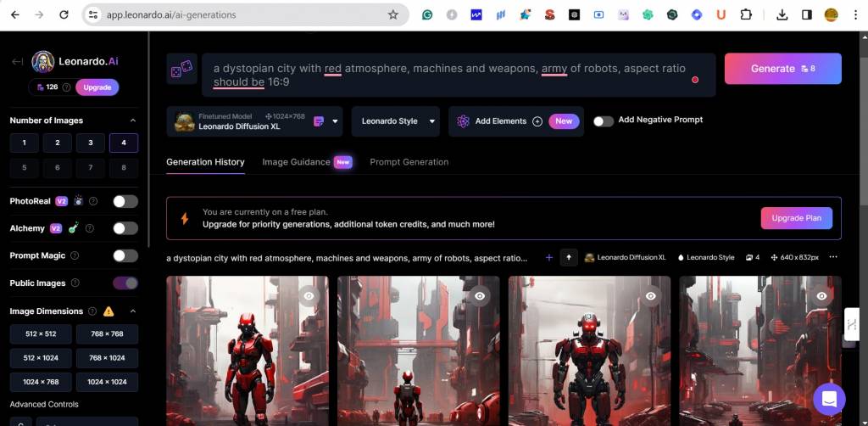Bookmark this page with the star icon
Viewport: 868px width, 426px height.
392,14
